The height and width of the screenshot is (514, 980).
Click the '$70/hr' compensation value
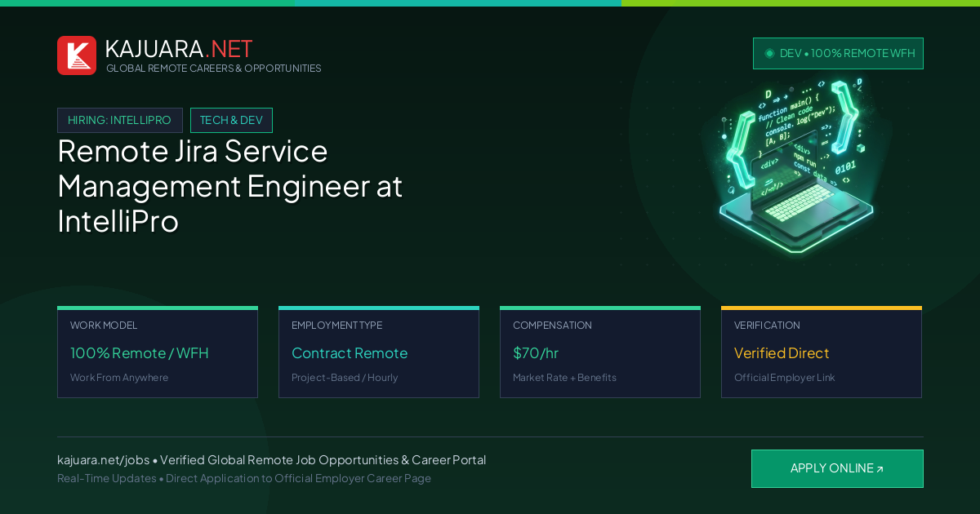tap(536, 353)
